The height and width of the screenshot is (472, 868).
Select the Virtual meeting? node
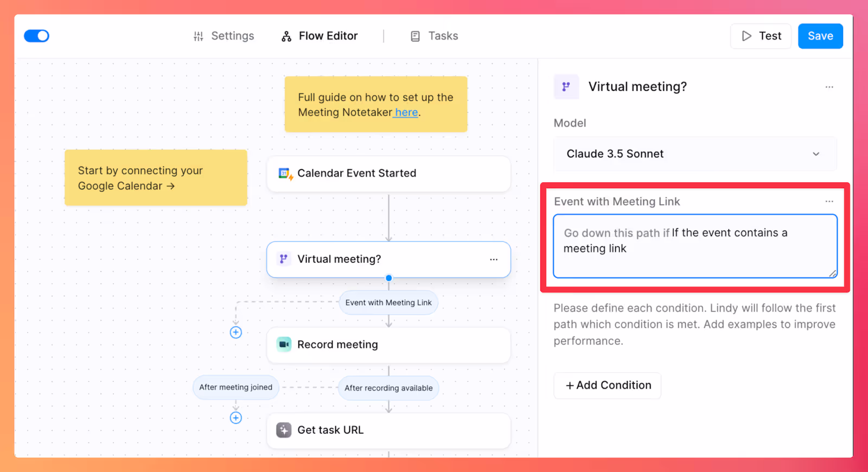(388, 259)
